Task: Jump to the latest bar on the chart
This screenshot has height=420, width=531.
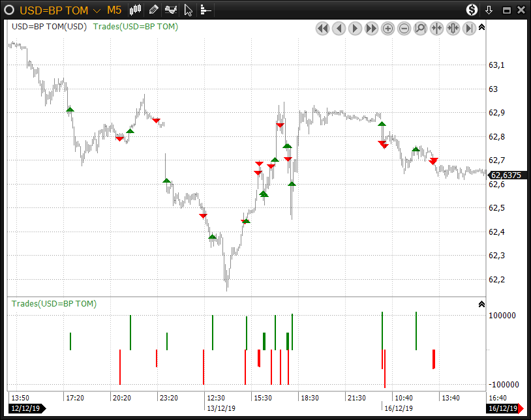Action: (469, 28)
